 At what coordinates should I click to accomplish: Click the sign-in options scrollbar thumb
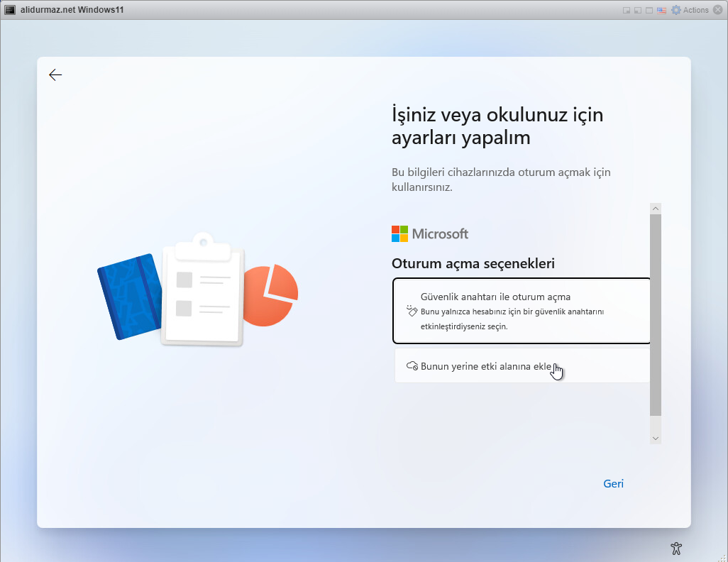(656, 314)
